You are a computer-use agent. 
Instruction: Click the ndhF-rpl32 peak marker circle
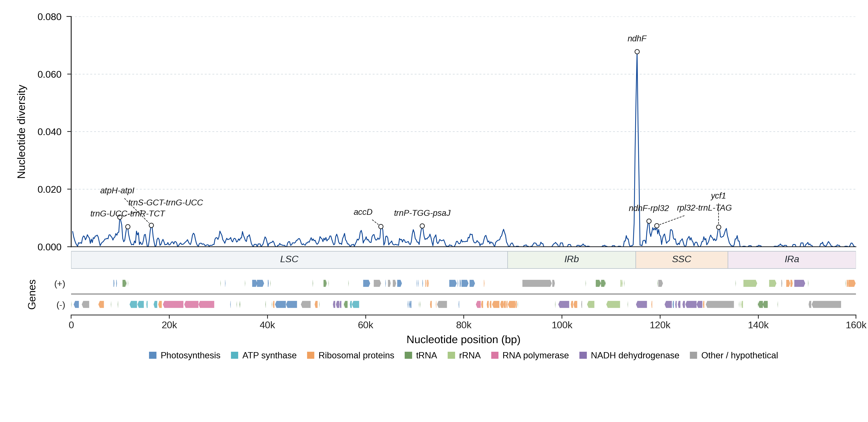pyautogui.click(x=649, y=221)
